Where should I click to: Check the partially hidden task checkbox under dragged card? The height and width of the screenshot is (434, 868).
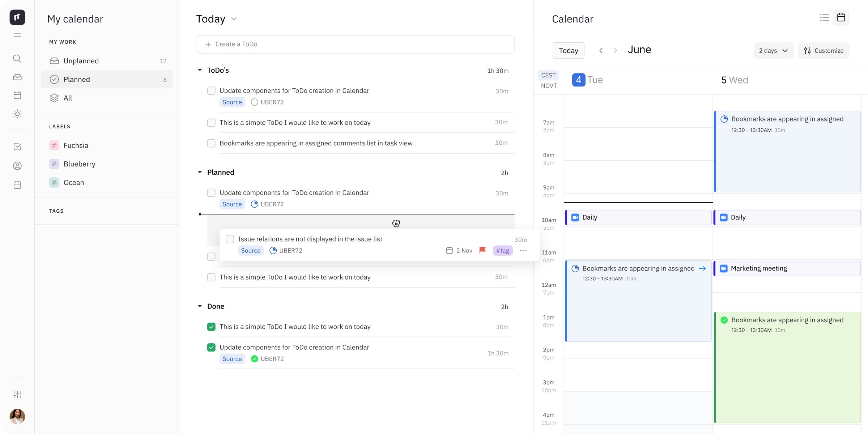tap(211, 257)
